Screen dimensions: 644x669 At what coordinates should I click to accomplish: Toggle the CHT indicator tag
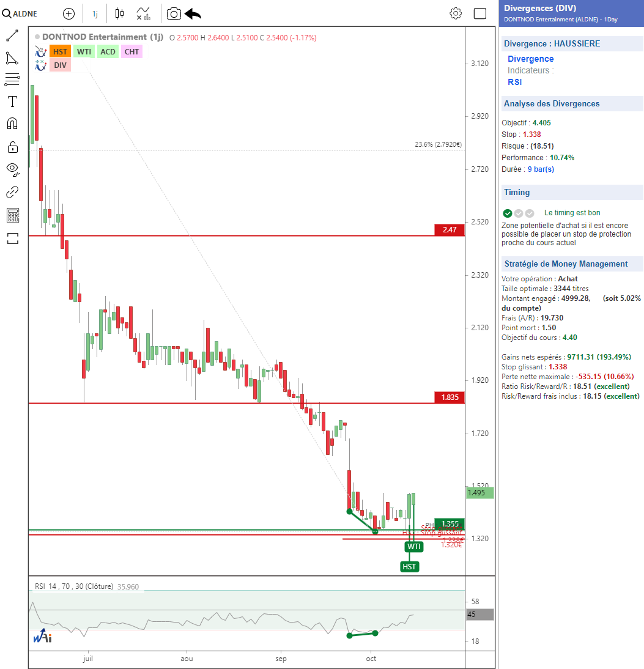click(132, 51)
